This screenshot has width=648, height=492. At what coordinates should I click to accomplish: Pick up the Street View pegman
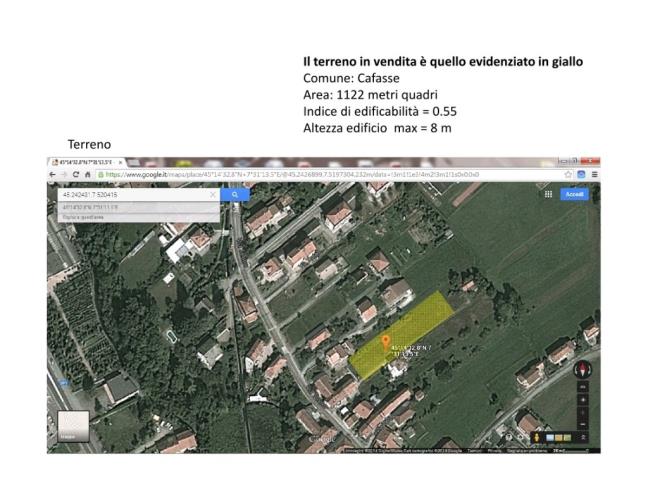(x=537, y=437)
